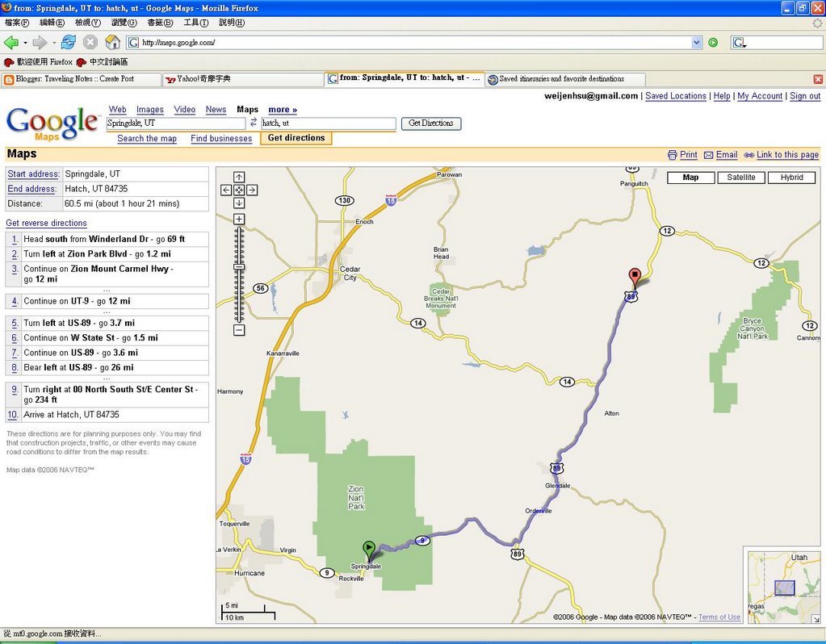The height and width of the screenshot is (644, 826).
Task: Click the Get Directions button
Action: (x=431, y=123)
